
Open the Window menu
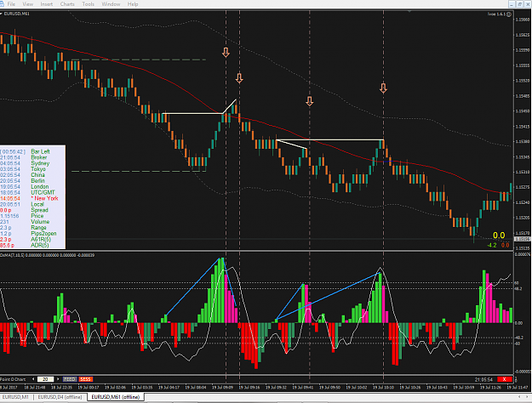pos(111,4)
